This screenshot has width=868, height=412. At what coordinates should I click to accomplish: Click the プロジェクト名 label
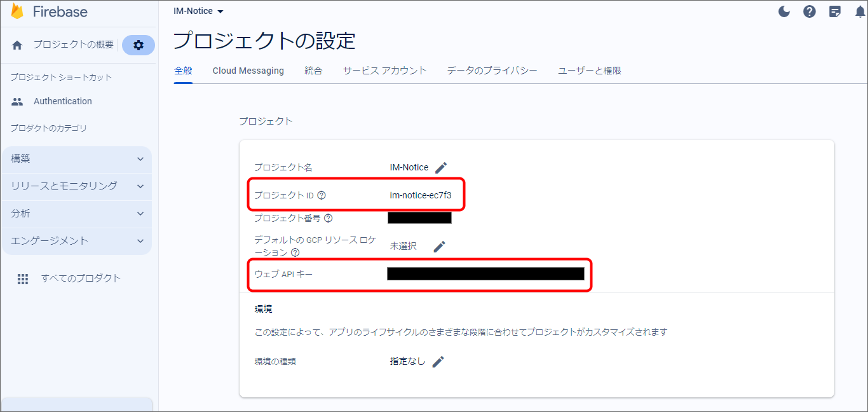coord(283,167)
